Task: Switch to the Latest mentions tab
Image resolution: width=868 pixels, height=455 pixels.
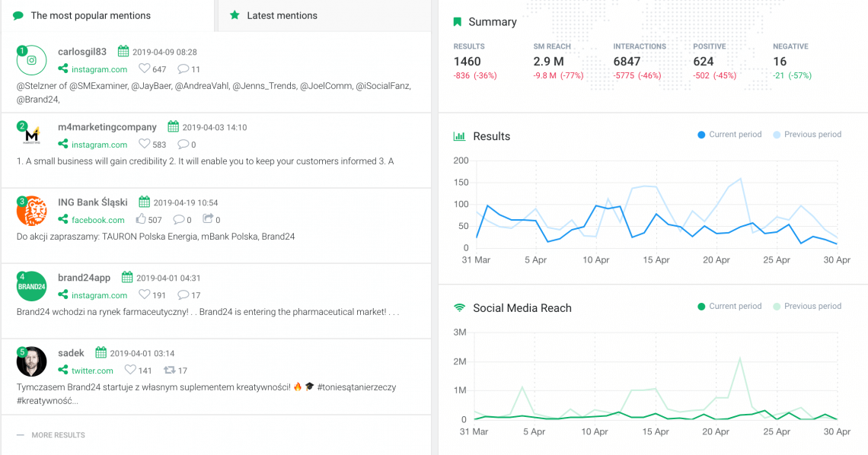Action: point(324,15)
